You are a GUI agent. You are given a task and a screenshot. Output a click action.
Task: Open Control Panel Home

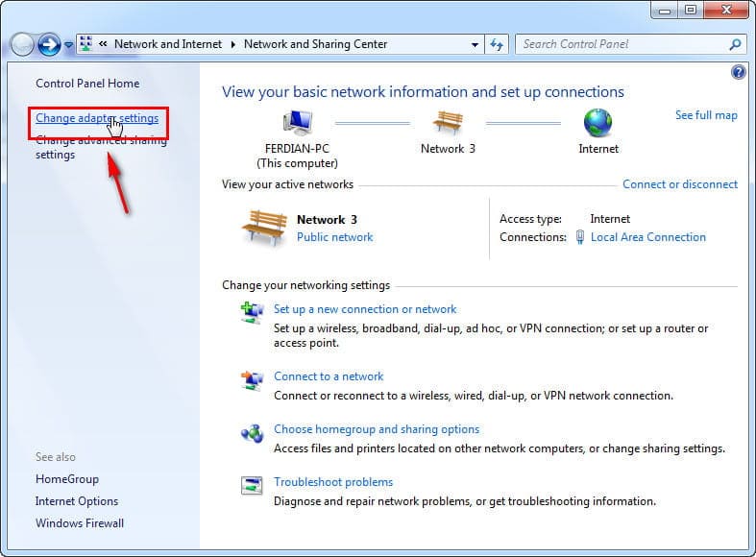click(x=87, y=84)
